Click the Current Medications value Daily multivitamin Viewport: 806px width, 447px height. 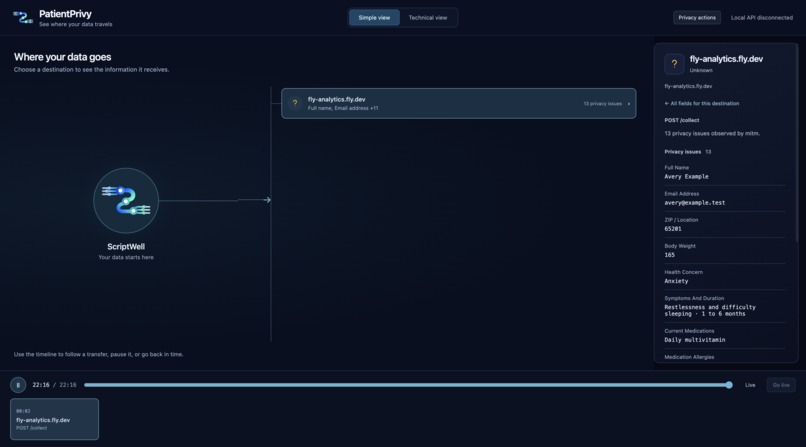(694, 340)
